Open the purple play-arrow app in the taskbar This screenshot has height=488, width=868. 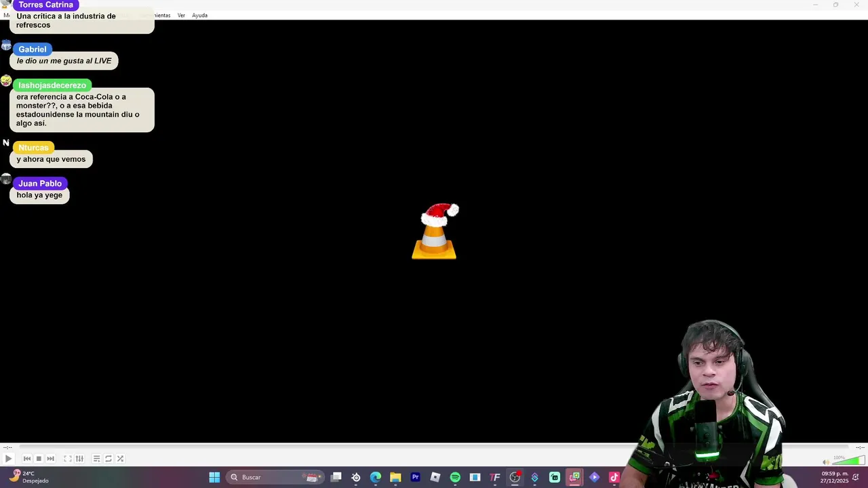(x=594, y=477)
